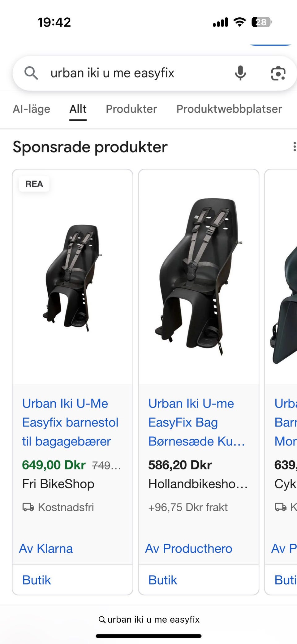Open the Produktwebbplatser tab
This screenshot has width=297, height=644.
coord(229,109)
